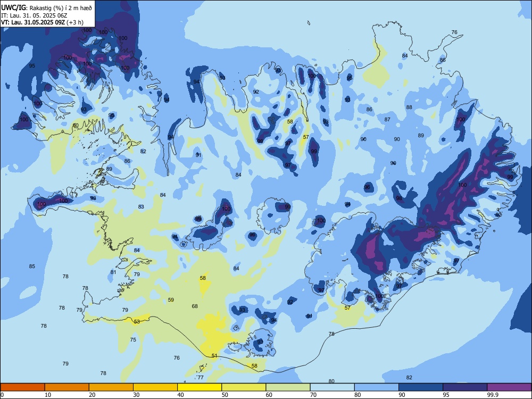532x399 pixels.
Task: Select the 70–80 pale blue legend swatch
Action: click(x=332, y=387)
